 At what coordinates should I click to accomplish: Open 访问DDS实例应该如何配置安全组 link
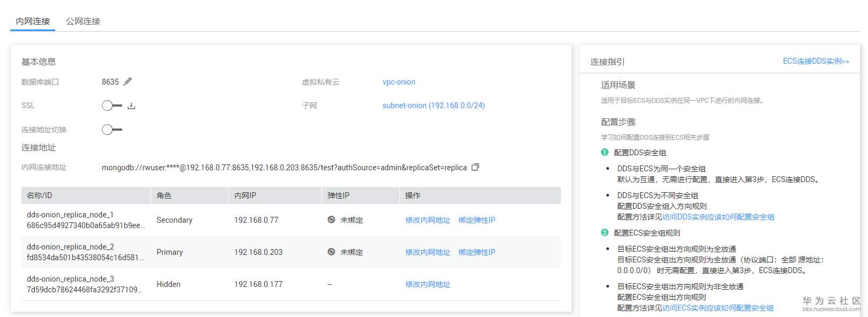coord(718,217)
